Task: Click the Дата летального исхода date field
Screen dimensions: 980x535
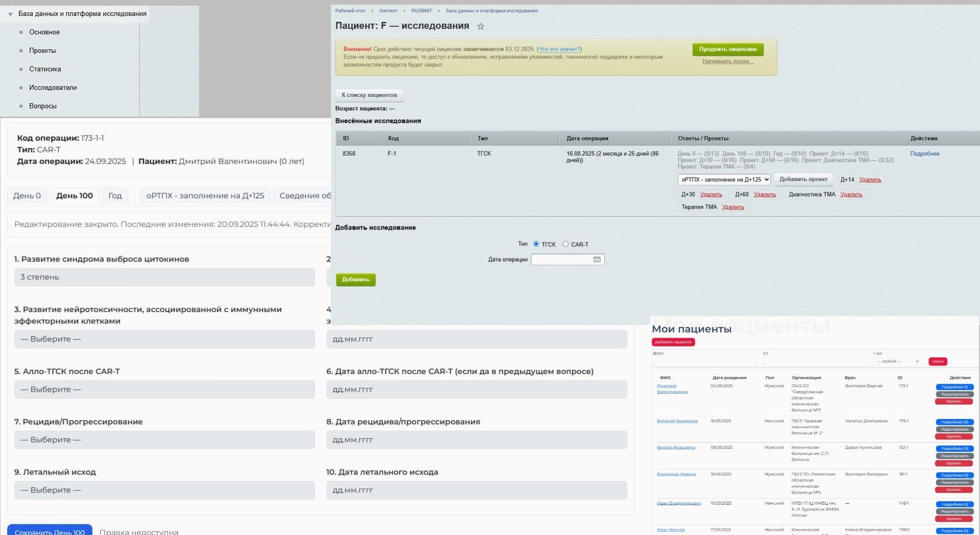Action: tap(476, 490)
